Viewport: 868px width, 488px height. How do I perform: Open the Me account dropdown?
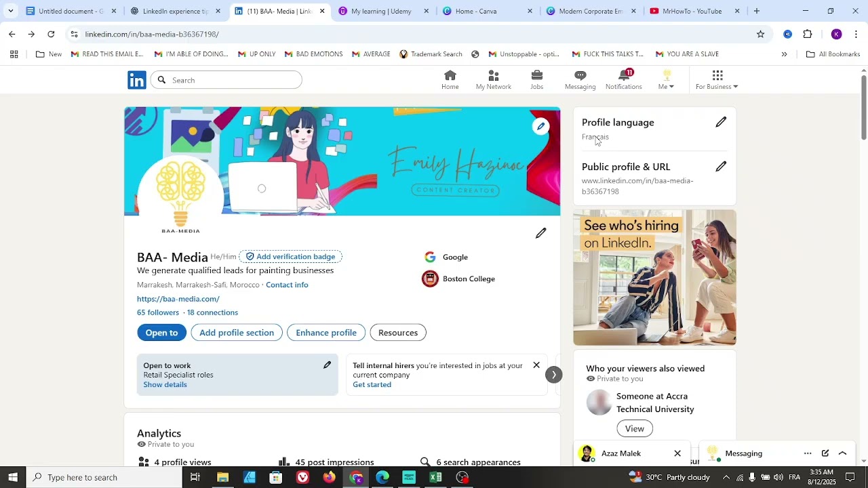point(666,80)
